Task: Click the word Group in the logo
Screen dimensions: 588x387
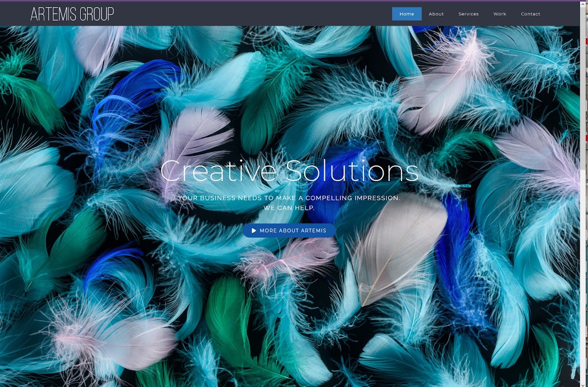Action: click(x=96, y=14)
